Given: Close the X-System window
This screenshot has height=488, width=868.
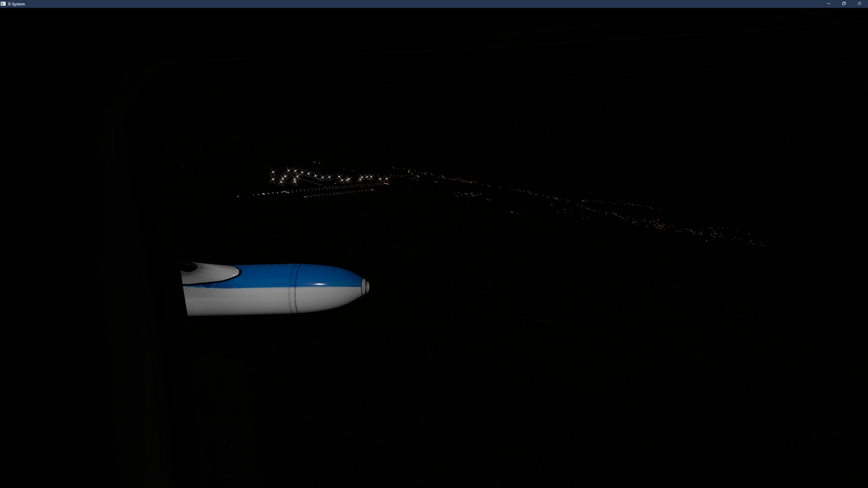Looking at the screenshot, I should (x=859, y=3).
